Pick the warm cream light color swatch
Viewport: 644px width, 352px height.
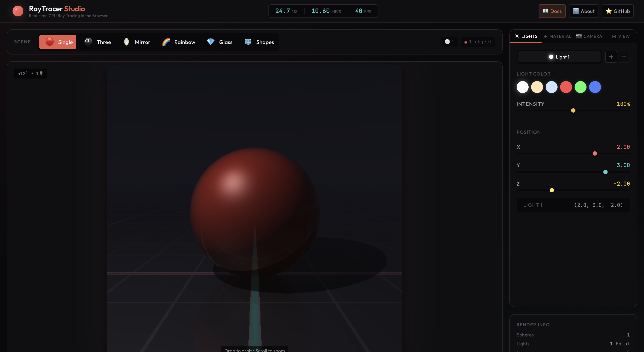tap(537, 87)
